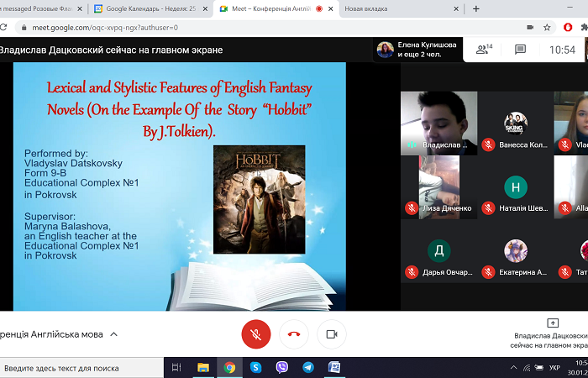This screenshot has height=378, width=588.
Task: Click the presentation status icon at bottom right
Action: pyautogui.click(x=553, y=323)
